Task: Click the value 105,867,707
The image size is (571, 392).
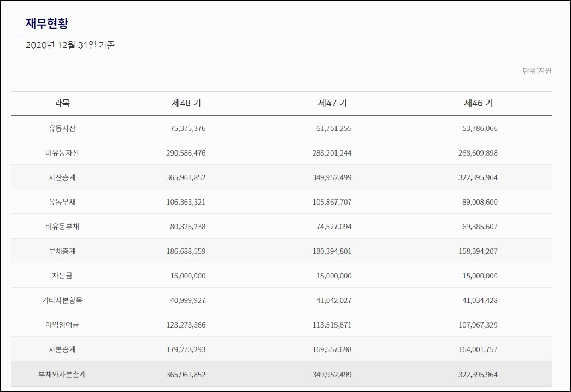Action: 332,202
